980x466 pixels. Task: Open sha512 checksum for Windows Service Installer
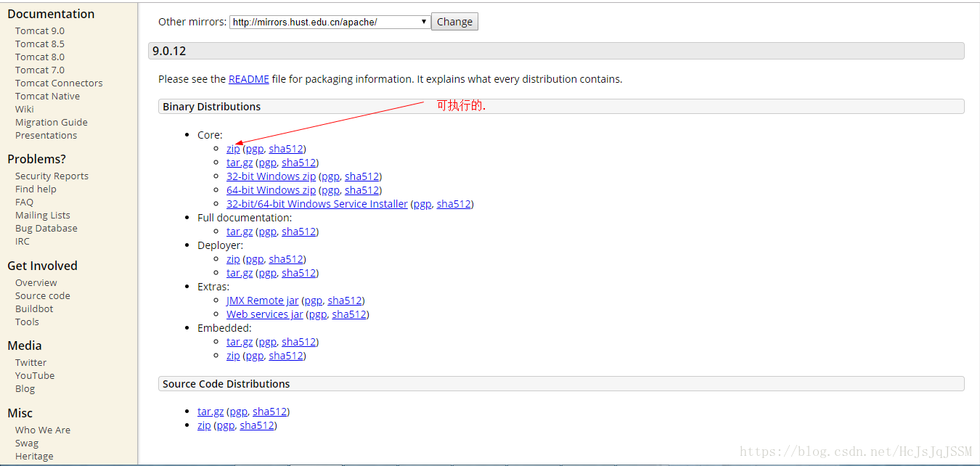(x=454, y=204)
